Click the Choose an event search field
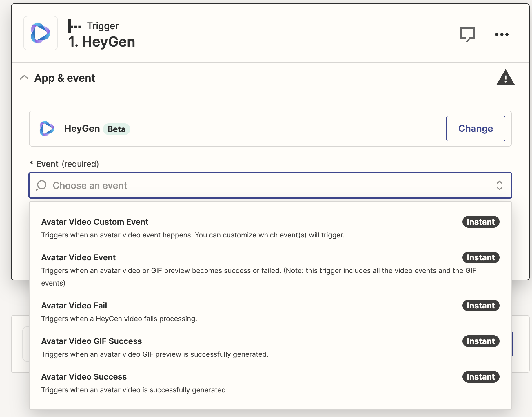532x417 pixels. click(270, 185)
